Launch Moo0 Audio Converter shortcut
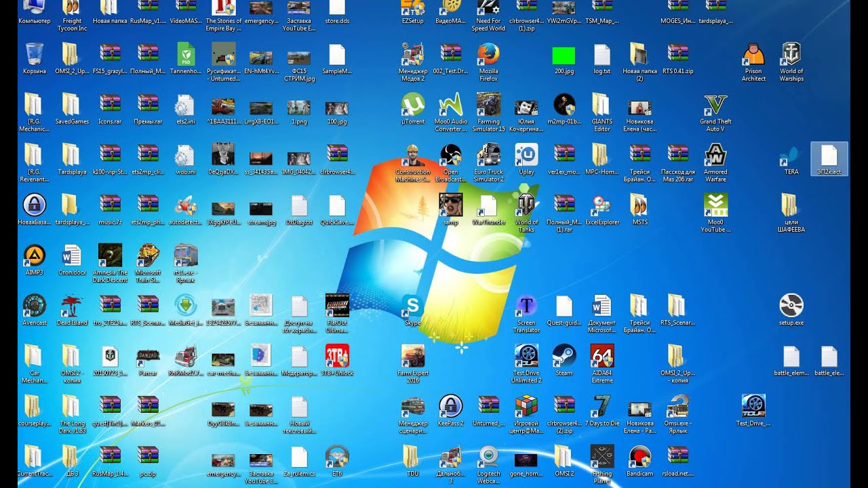The width and height of the screenshot is (868, 488). tap(450, 113)
